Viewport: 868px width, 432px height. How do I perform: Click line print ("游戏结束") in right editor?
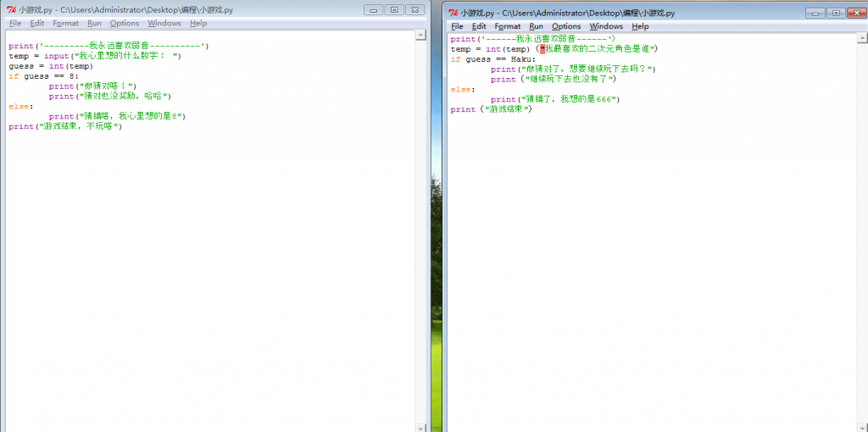click(x=491, y=109)
